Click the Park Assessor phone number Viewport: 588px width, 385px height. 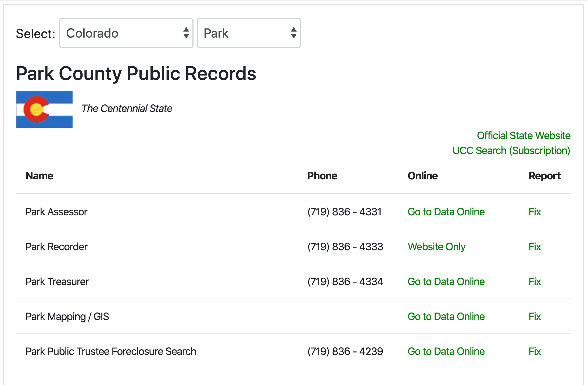[344, 212]
